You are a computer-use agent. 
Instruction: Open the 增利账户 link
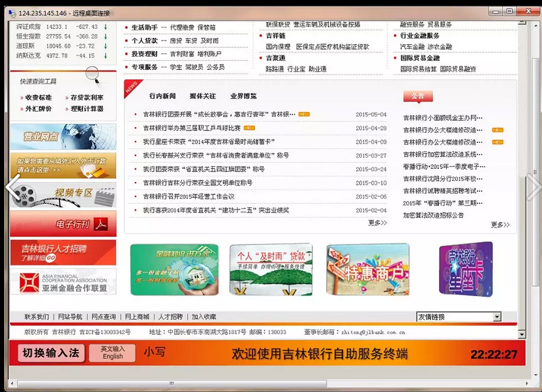pyautogui.click(x=209, y=54)
